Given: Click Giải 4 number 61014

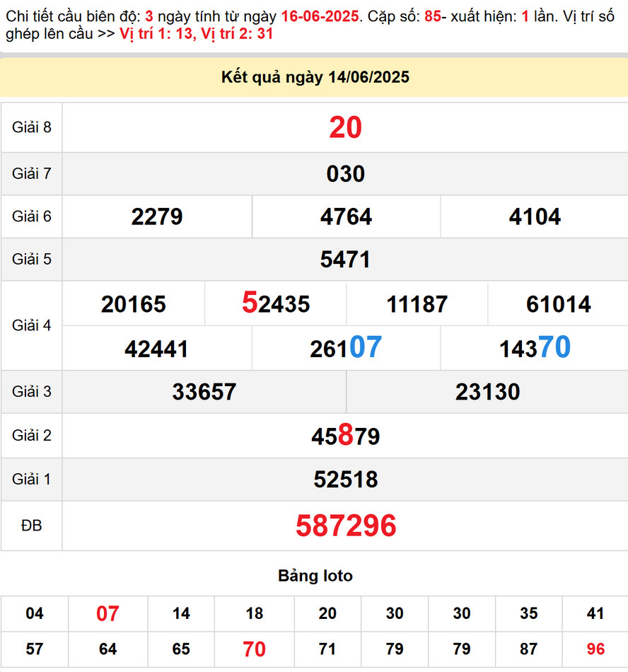Looking at the screenshot, I should 558,304.
